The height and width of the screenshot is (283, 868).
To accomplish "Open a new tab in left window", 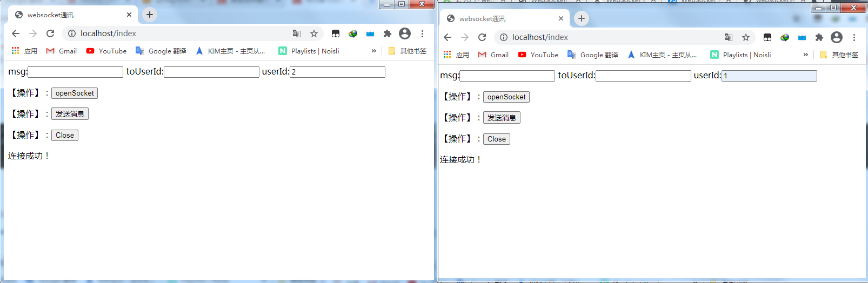I will point(150,15).
